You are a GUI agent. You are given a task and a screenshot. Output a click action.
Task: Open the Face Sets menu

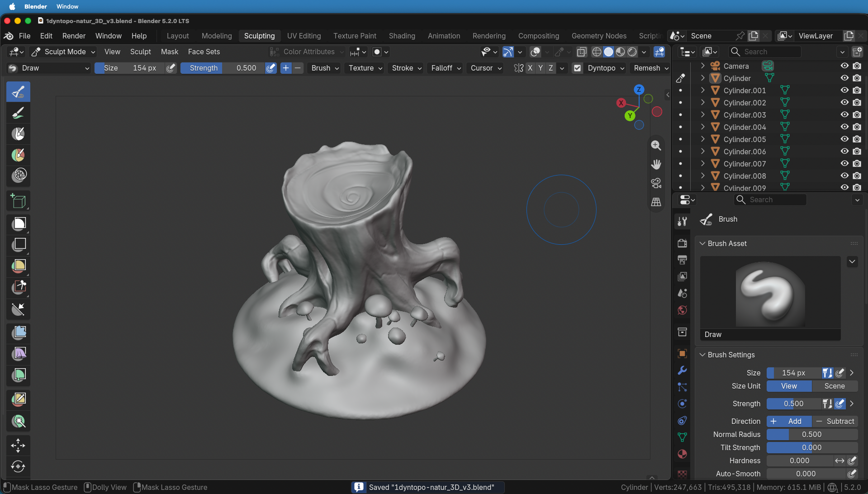204,52
